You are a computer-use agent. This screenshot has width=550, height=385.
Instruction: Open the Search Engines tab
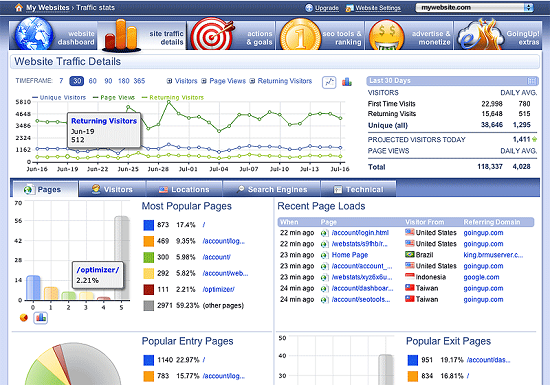[x=271, y=189]
